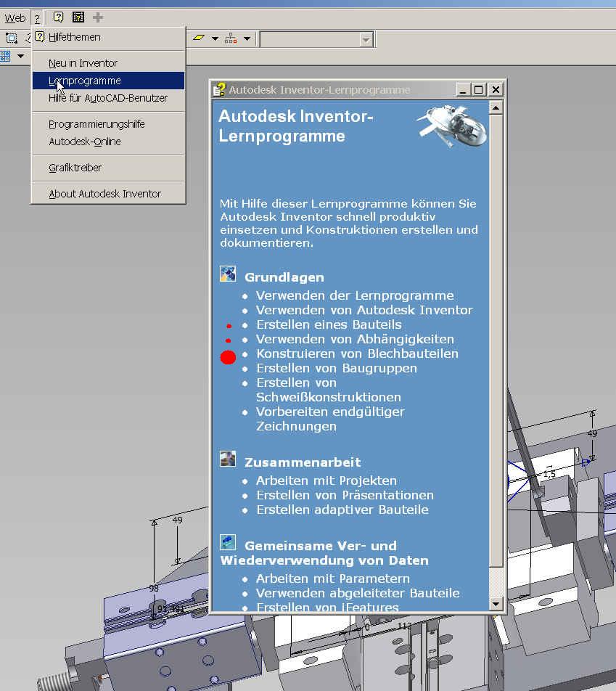Screen dimensions: 616x691
Task: Open Verwenden von Abhängigkeiten tutorial
Action: (355, 340)
